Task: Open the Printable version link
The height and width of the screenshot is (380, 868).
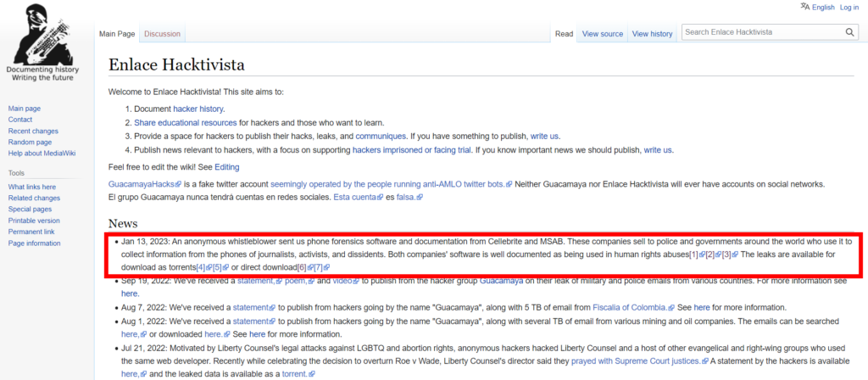Action: coord(34,221)
